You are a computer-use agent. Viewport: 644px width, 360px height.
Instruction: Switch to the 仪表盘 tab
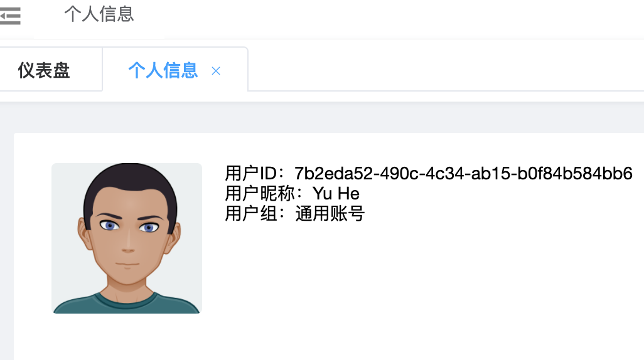pos(44,70)
